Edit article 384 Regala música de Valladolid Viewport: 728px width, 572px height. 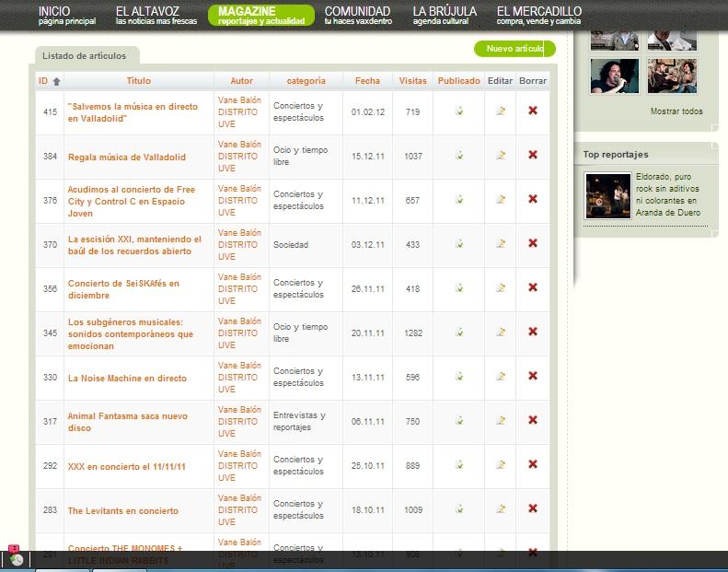(501, 155)
